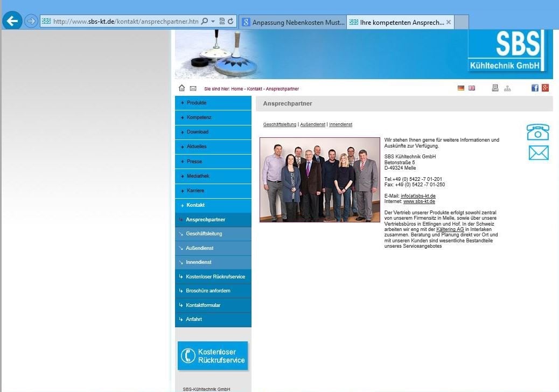Close the Ihre kompetenten Ansprech... tab
Screen dimensions: 559x392
tap(449, 22)
